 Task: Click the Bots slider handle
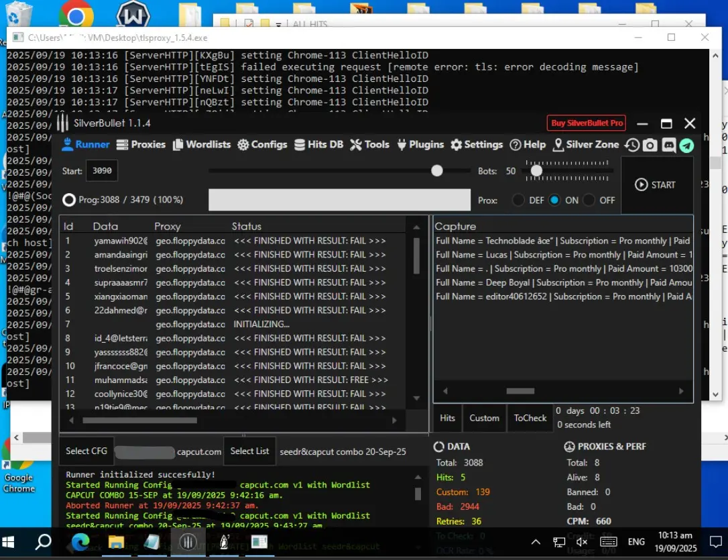point(536,171)
